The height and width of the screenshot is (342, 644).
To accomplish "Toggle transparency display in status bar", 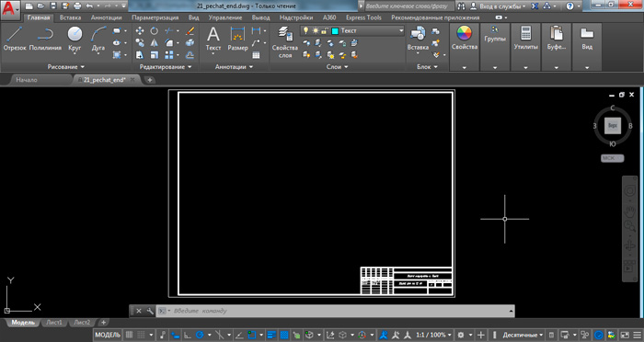I will 283,335.
